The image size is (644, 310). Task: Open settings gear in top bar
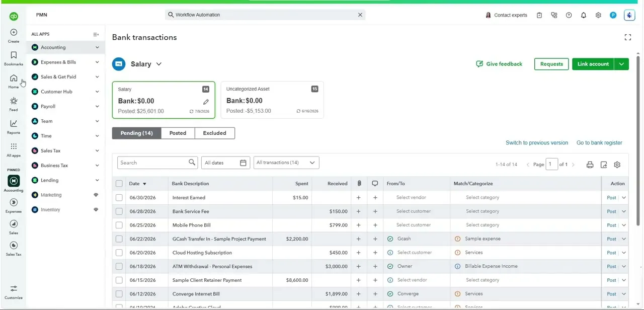tap(598, 15)
